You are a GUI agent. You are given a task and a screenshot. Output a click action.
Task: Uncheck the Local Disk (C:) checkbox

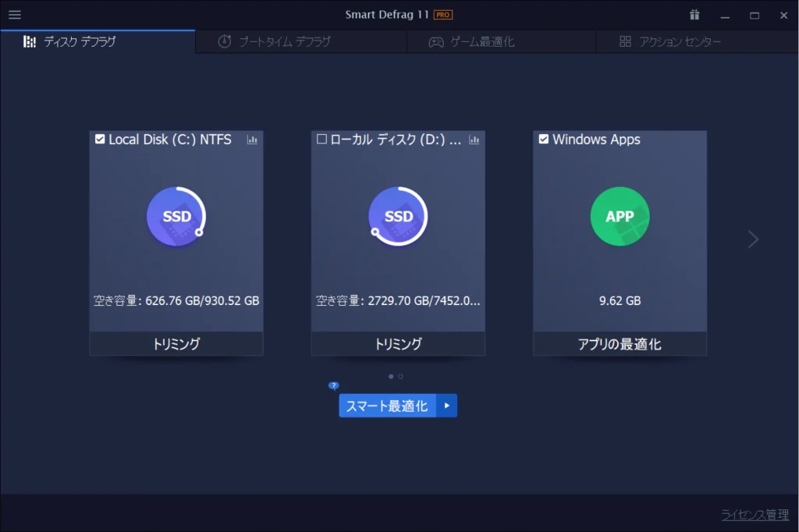point(100,139)
